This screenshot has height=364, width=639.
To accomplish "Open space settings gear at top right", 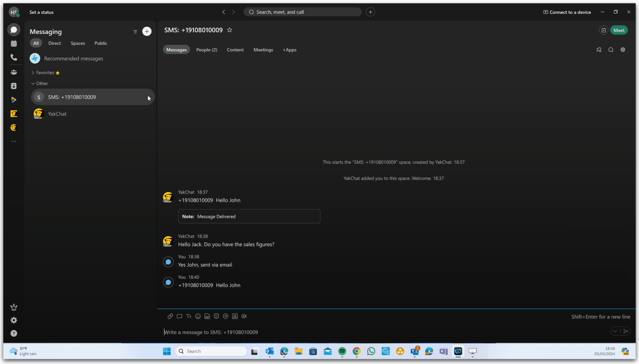I will pos(623,50).
